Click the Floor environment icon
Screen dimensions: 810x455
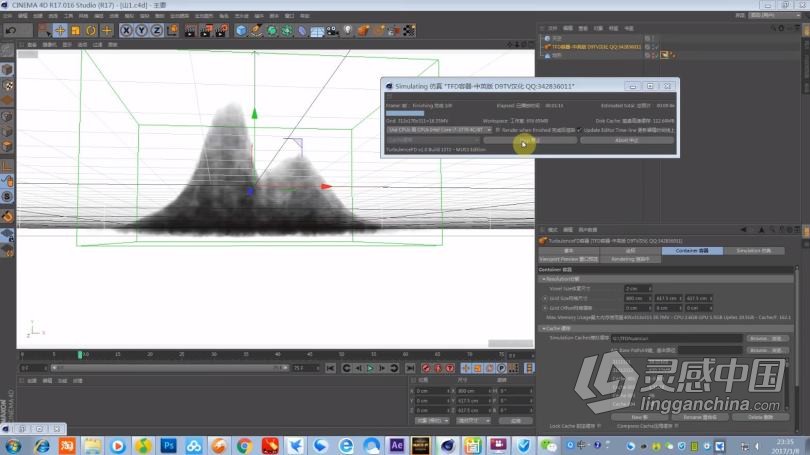317,30
